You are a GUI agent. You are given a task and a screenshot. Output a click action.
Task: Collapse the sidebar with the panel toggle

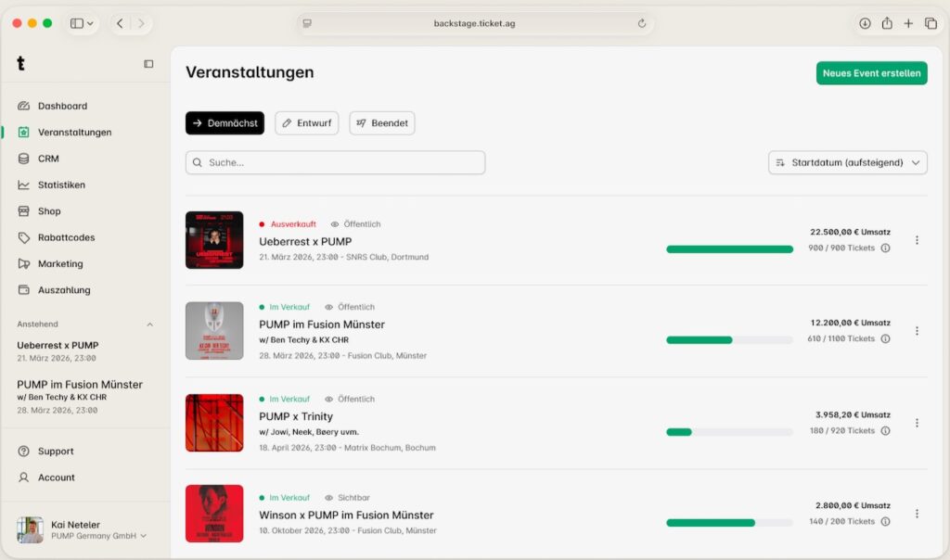(148, 64)
